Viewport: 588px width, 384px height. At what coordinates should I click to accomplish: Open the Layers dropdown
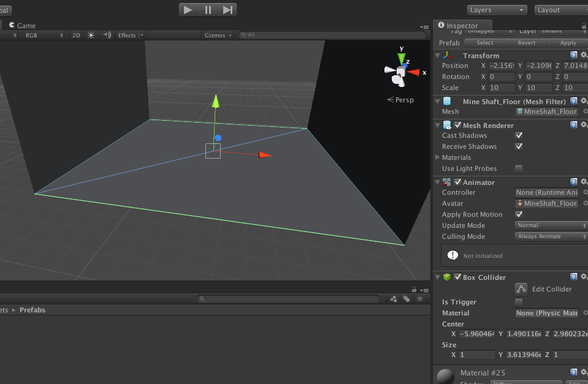tap(497, 10)
